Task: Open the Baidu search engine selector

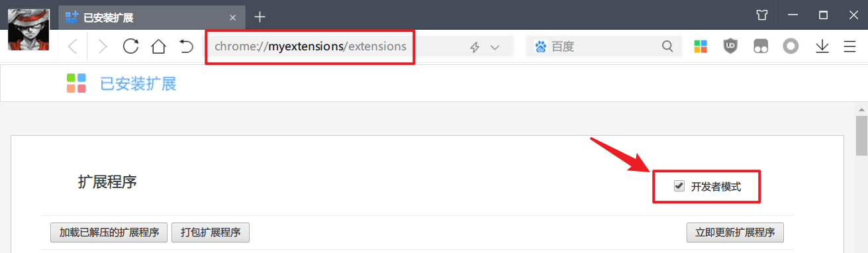Action: click(x=541, y=46)
